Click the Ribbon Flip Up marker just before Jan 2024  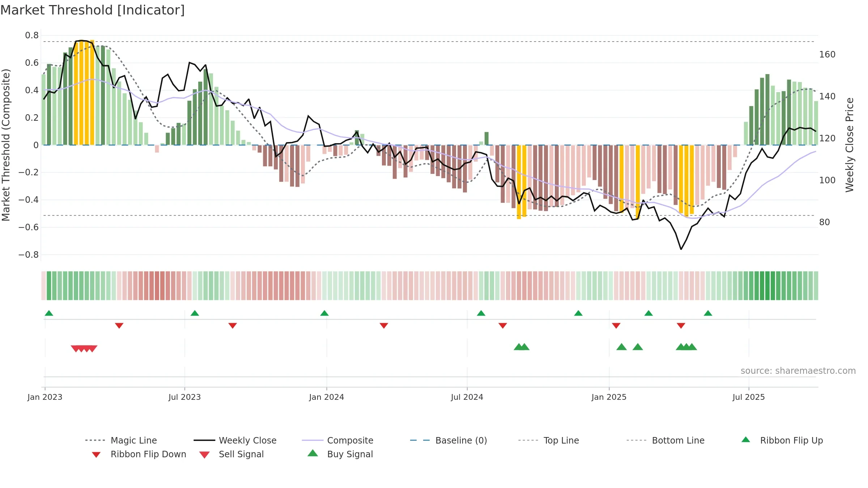tap(324, 313)
